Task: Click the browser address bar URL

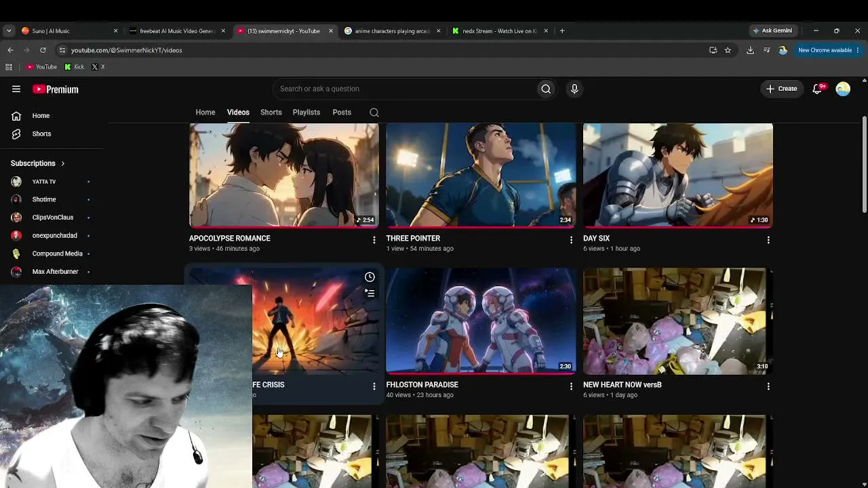Action: pyautogui.click(x=126, y=50)
